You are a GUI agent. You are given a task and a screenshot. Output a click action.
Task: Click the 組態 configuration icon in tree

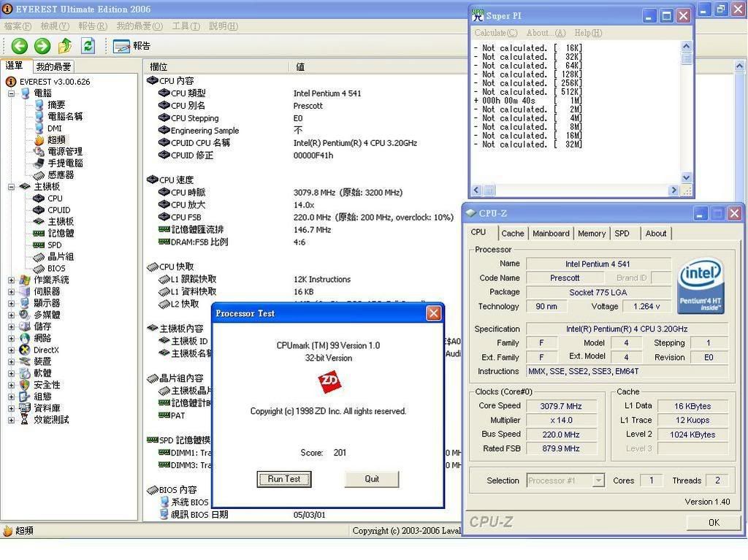point(25,396)
